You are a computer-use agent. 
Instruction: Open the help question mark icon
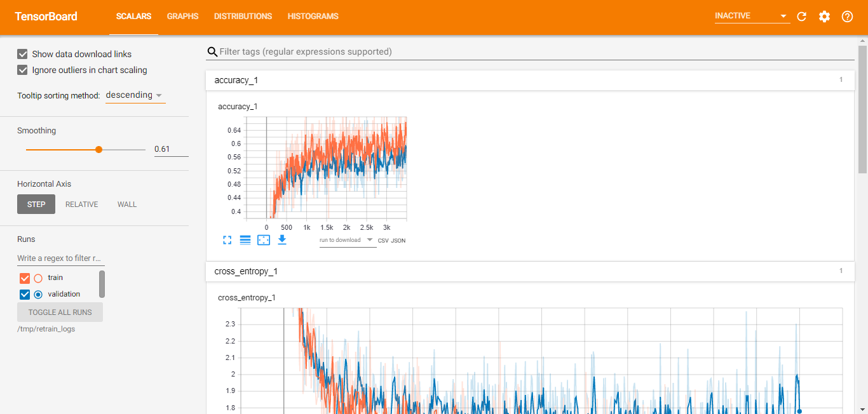[x=847, y=17]
